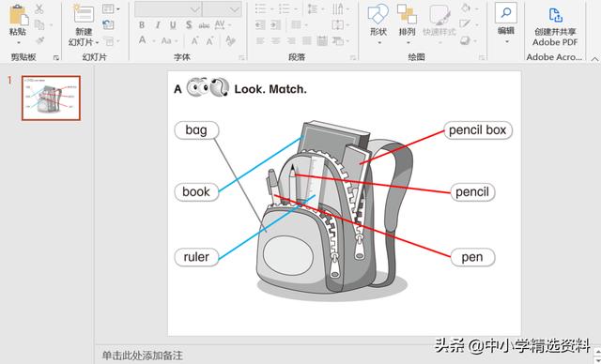This screenshot has width=601, height=364.
Task: Expand the font name dropdown box
Action: click(168, 9)
